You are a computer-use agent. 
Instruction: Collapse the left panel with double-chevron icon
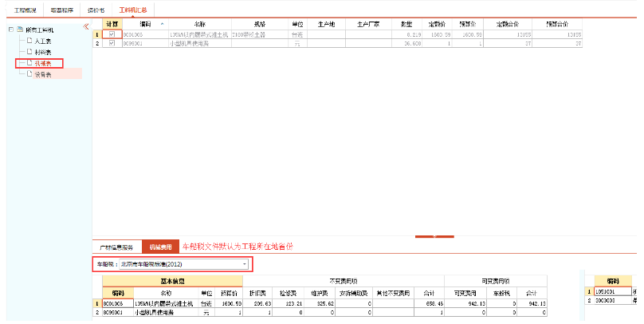tap(86, 26)
